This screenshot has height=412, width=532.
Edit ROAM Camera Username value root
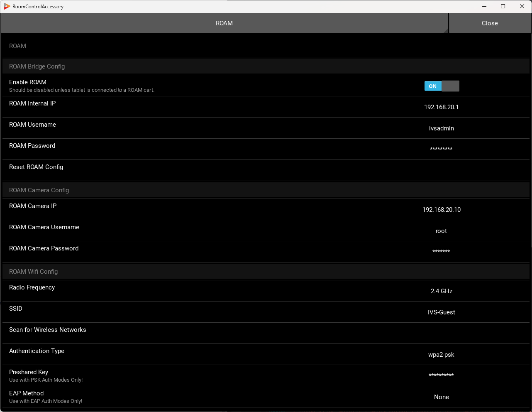442,231
